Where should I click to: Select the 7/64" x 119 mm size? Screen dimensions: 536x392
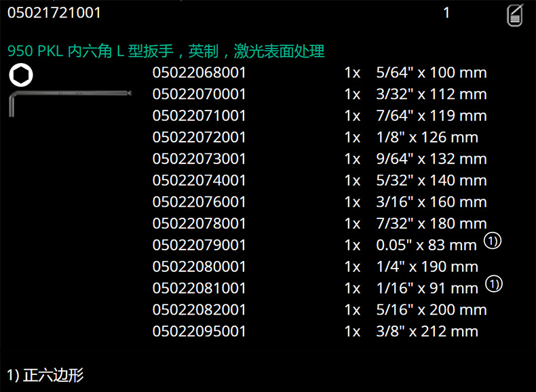click(431, 116)
